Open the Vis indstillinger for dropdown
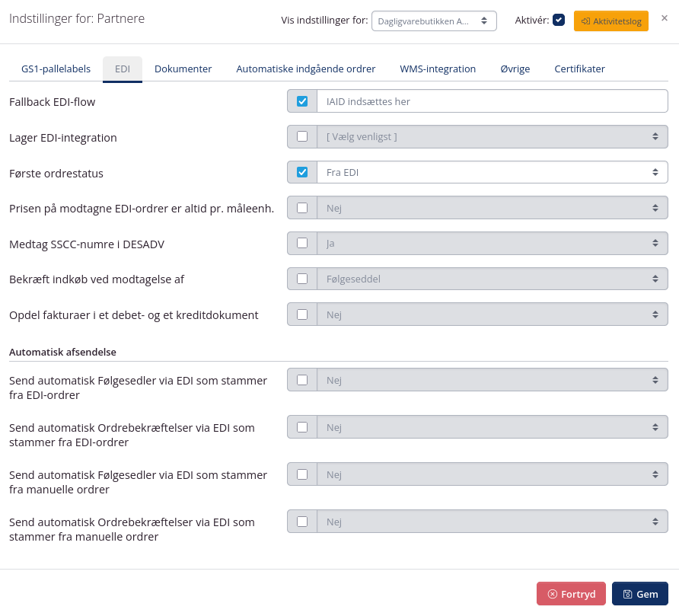 click(434, 21)
